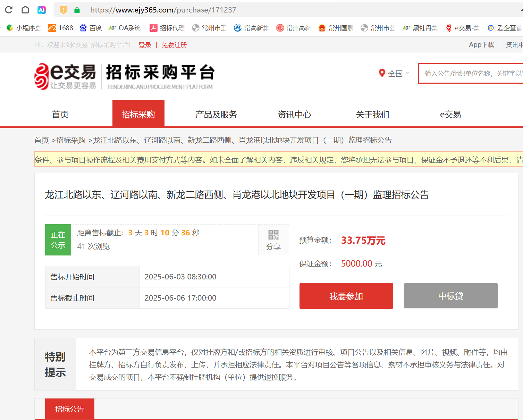The height and width of the screenshot is (420, 523).
Task: Expand the 全国 region dropdown
Action: tap(399, 74)
